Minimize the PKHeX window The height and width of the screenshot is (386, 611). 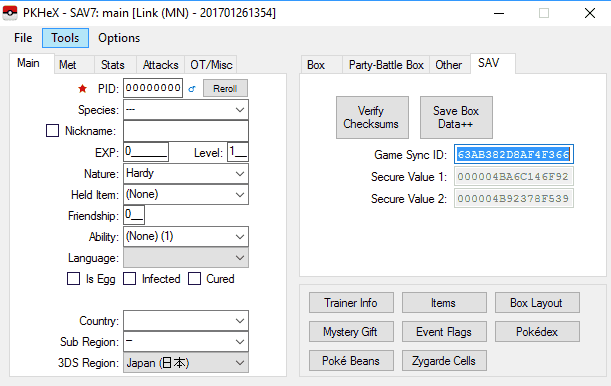[x=499, y=13]
